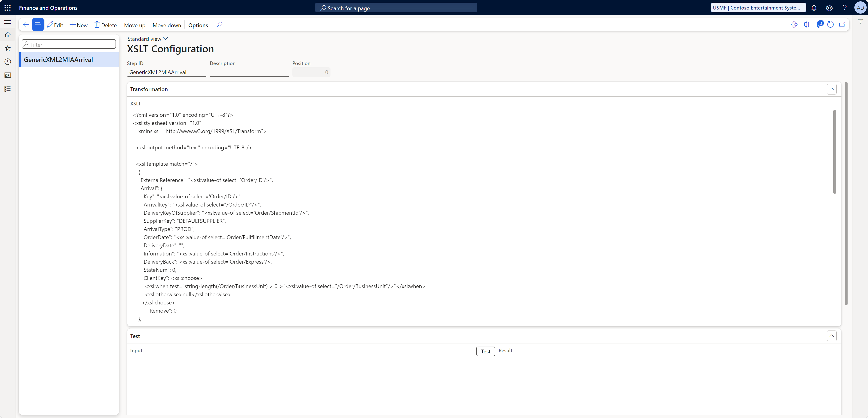Click the Home icon in sidebar
This screenshot has width=868, height=418.
[x=7, y=35]
